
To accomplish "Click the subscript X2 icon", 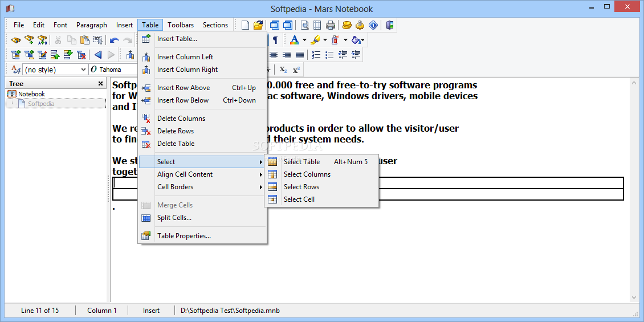I will click(283, 70).
